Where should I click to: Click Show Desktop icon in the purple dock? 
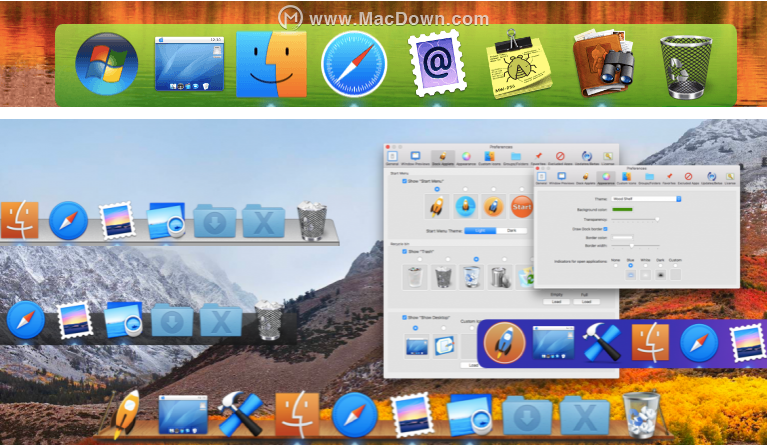pos(553,342)
